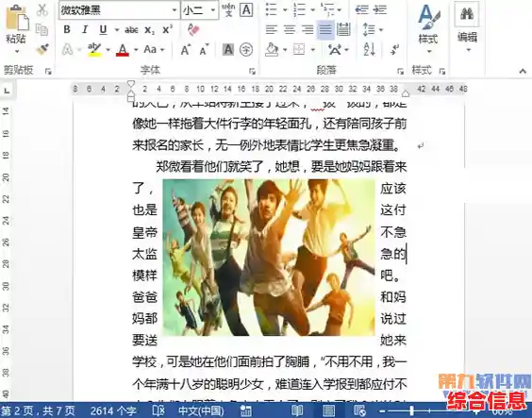Click the Copy icon

[42, 29]
